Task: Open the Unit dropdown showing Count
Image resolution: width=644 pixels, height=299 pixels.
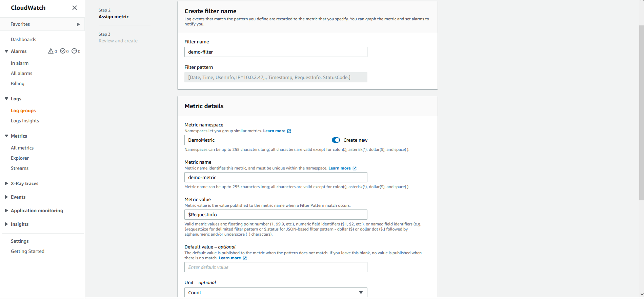Action: [x=276, y=293]
